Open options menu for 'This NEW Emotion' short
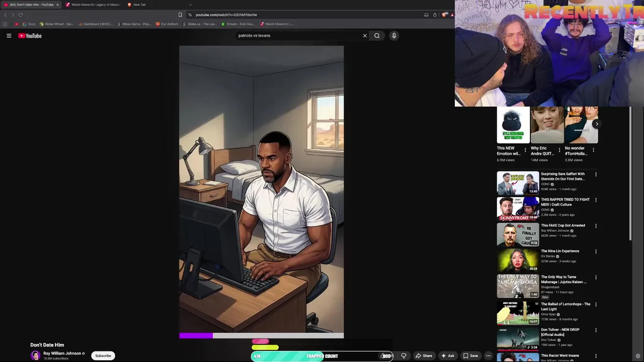This screenshot has width=644, height=362. pos(525,150)
